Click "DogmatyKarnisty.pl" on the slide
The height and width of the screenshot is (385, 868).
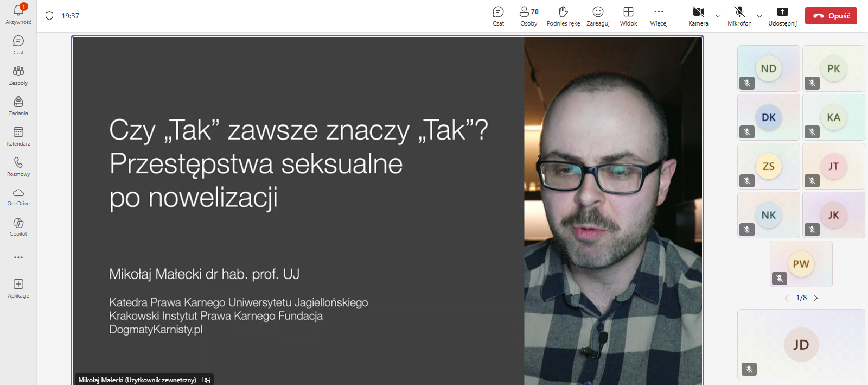coord(156,330)
